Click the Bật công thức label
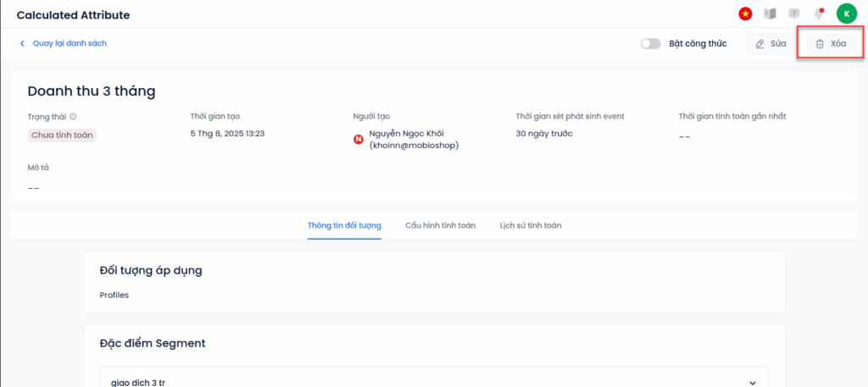The height and width of the screenshot is (387, 868). (x=698, y=44)
